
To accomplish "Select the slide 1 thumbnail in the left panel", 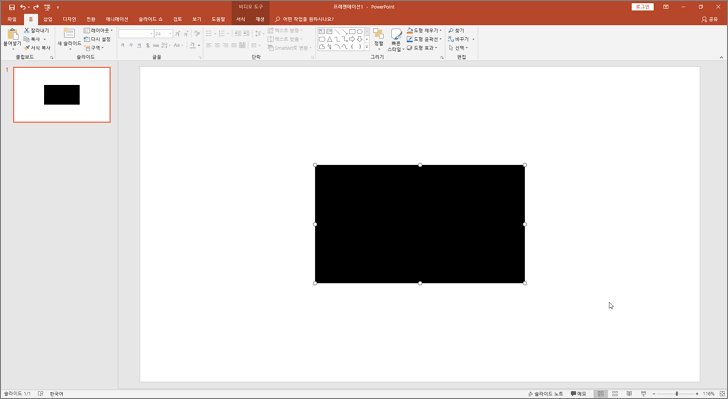I will click(x=62, y=95).
